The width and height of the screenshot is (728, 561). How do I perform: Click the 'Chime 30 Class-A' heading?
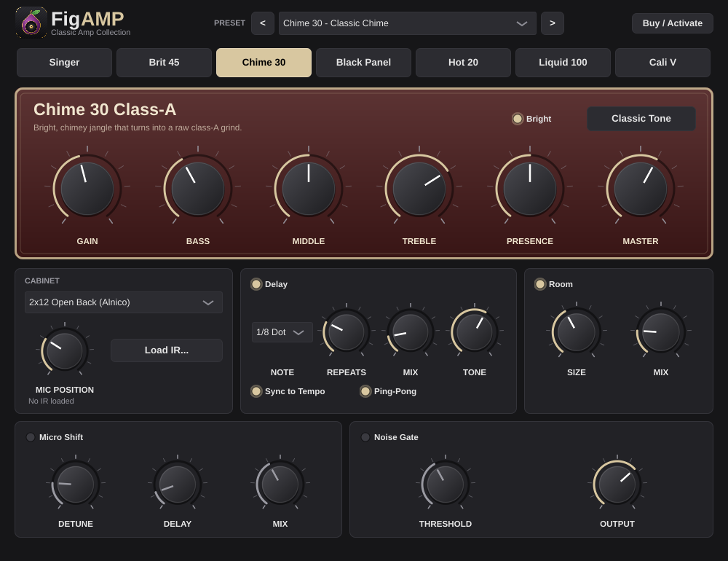(x=105, y=110)
